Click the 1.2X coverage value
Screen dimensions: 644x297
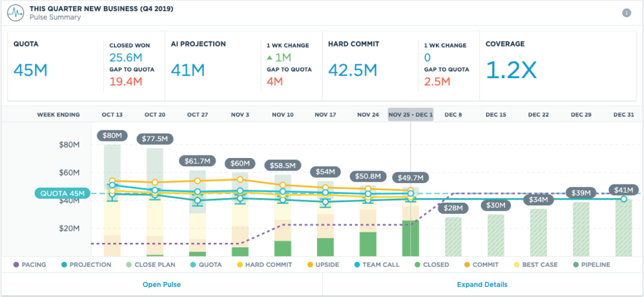click(x=511, y=70)
